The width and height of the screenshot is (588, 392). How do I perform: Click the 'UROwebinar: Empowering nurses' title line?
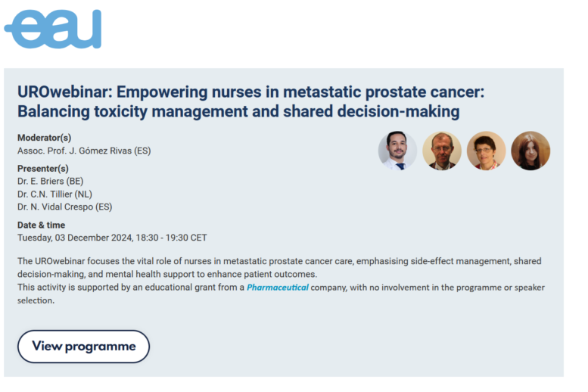click(x=250, y=92)
